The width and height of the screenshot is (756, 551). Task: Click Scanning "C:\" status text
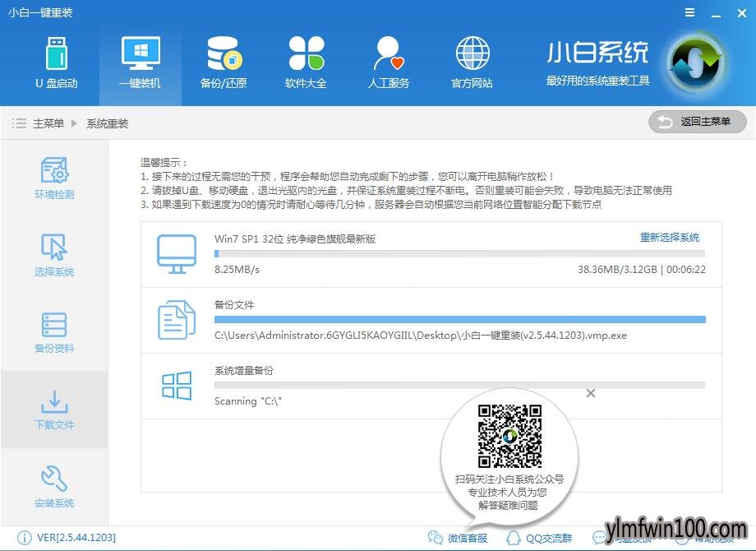click(x=248, y=401)
